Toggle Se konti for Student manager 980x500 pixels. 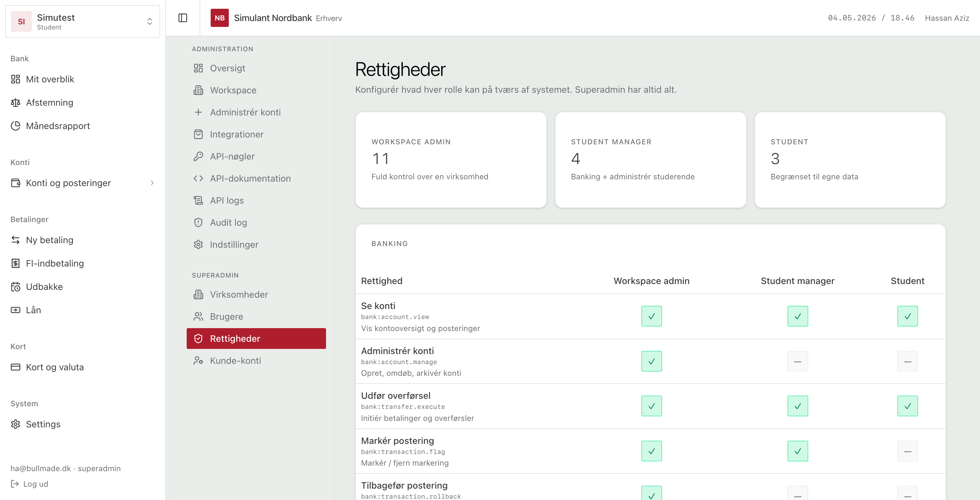coord(798,316)
